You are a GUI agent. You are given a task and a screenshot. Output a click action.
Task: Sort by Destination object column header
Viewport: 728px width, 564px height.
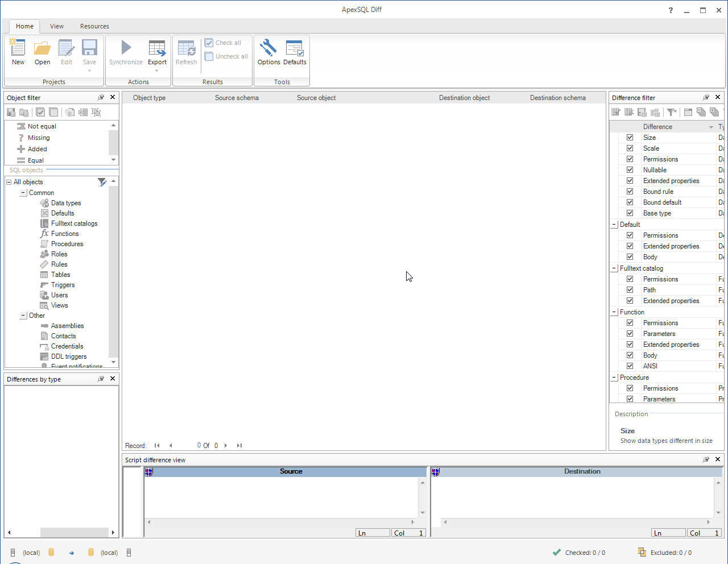pyautogui.click(x=464, y=98)
